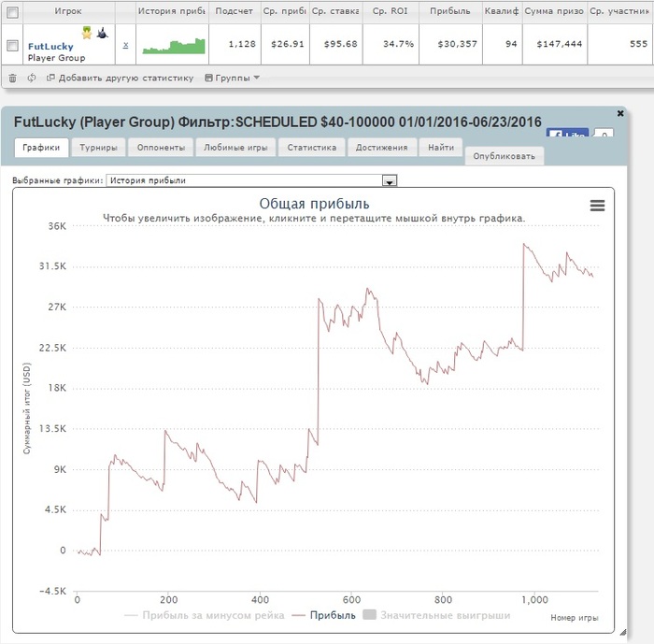This screenshot has width=654, height=644.
Task: Toggle the select-all checkbox in table header
Action: click(12, 12)
